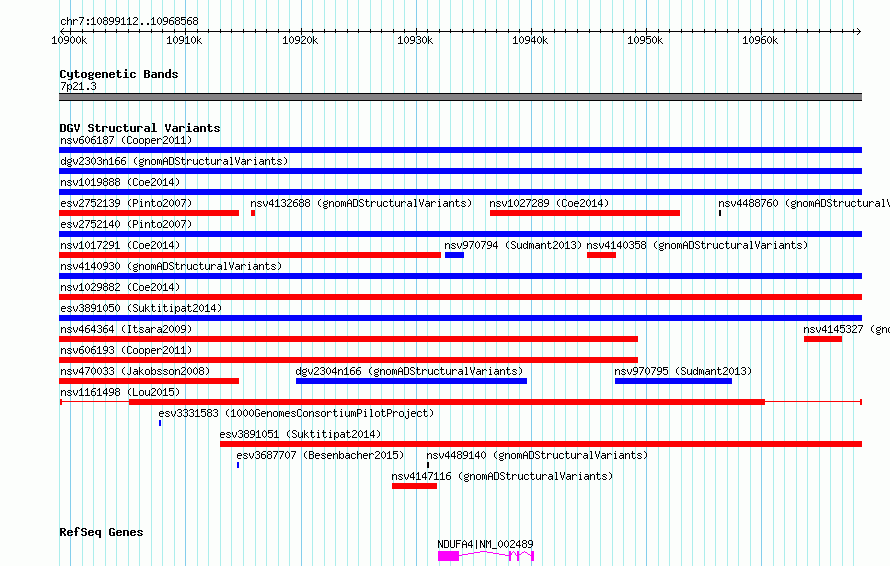Select the 10960k ruler tick label
890x566 pixels.
pos(760,40)
